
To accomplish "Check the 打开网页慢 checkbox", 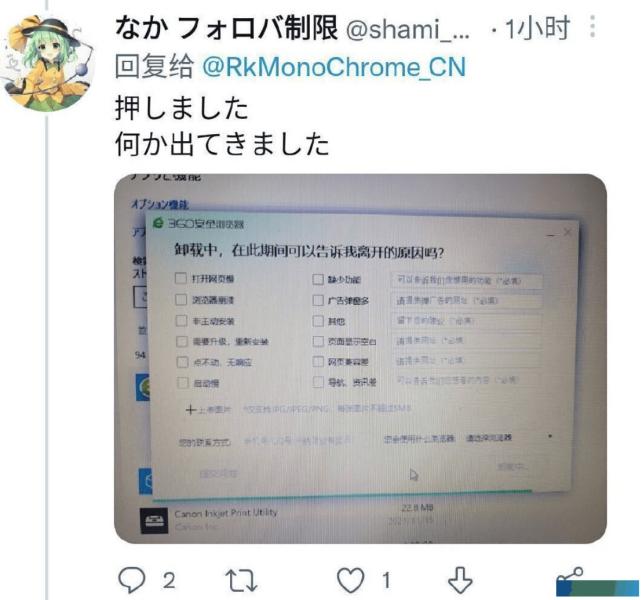I will [181, 278].
